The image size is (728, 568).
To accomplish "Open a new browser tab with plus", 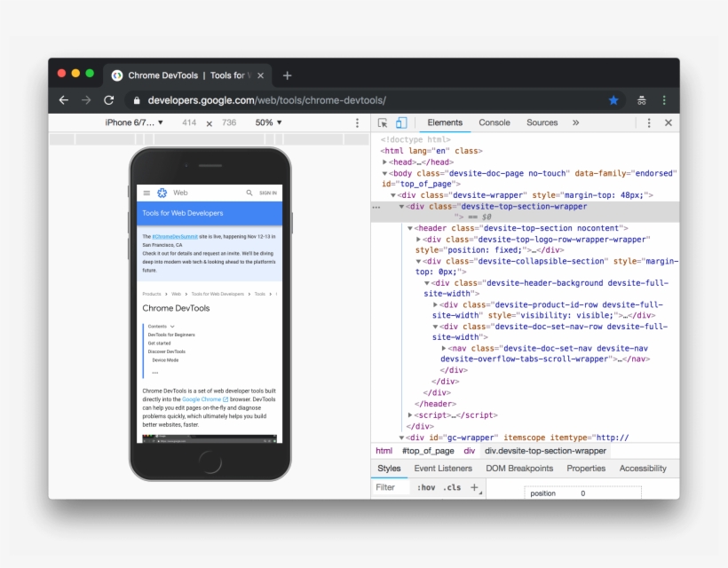I will (x=287, y=75).
